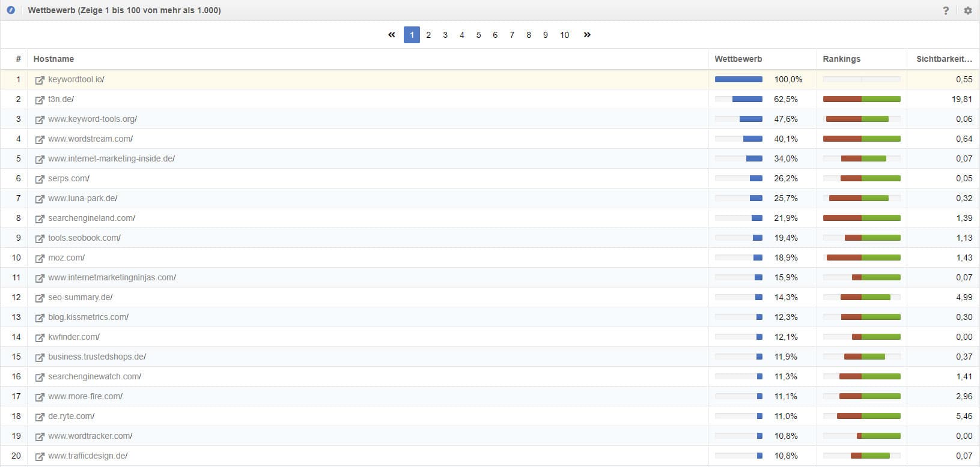
Task: Select competition value 62,5%
Action: (786, 99)
